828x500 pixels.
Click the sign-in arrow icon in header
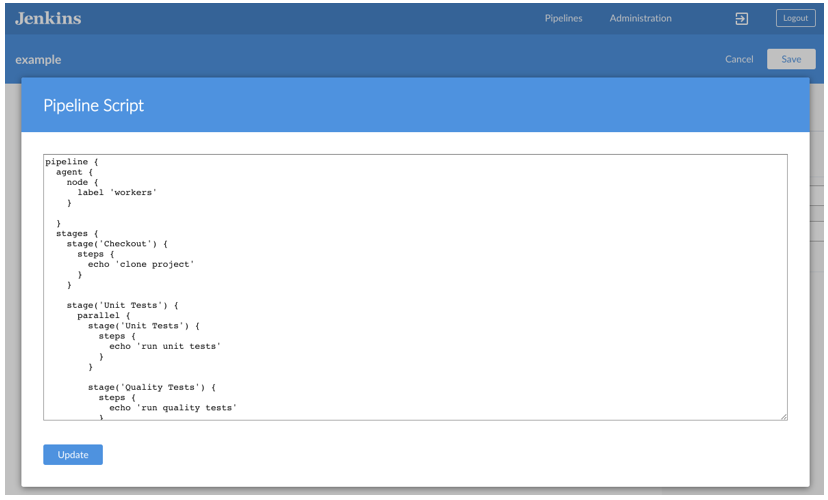(742, 18)
